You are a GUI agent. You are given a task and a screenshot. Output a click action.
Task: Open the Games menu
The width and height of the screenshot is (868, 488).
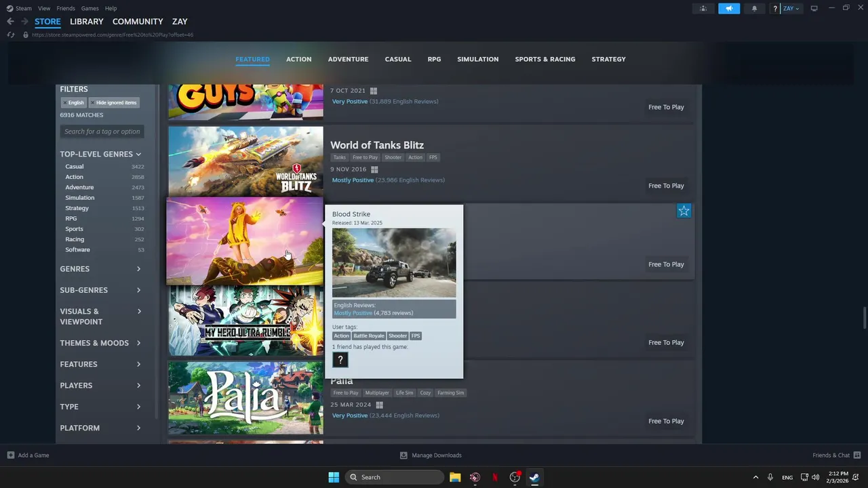pos(90,8)
